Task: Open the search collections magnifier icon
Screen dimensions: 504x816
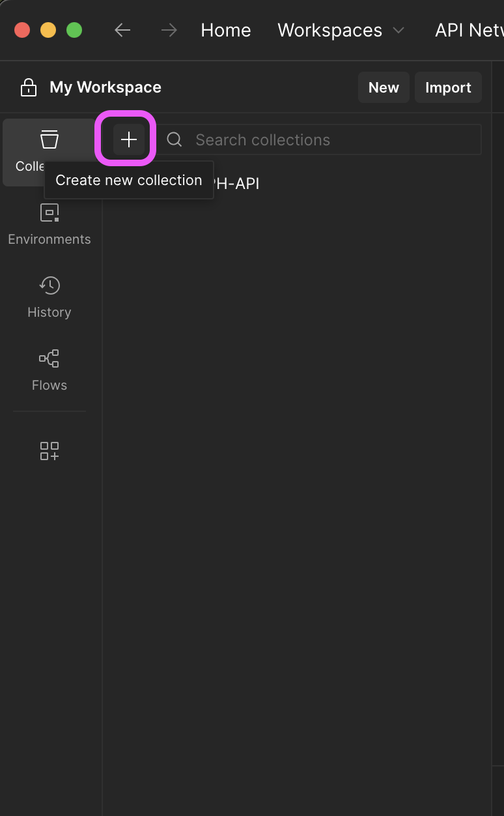Action: click(x=173, y=139)
